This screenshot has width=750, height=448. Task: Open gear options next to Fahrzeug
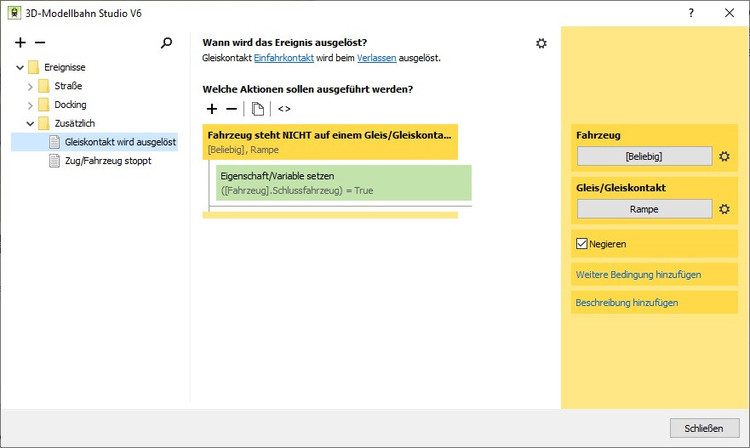tap(725, 157)
